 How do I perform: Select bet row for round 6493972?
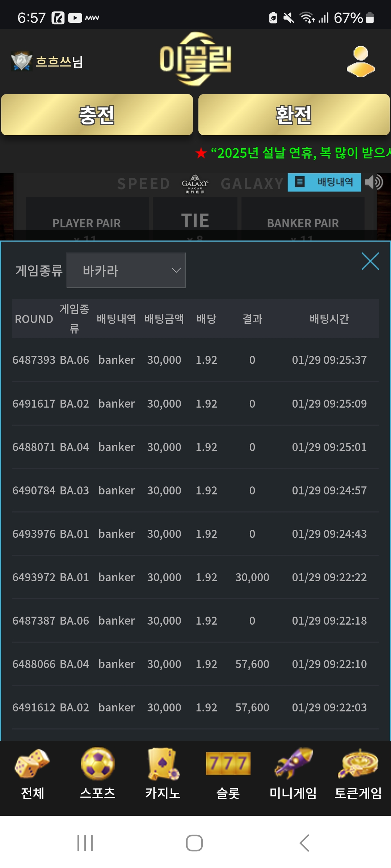pyautogui.click(x=195, y=577)
